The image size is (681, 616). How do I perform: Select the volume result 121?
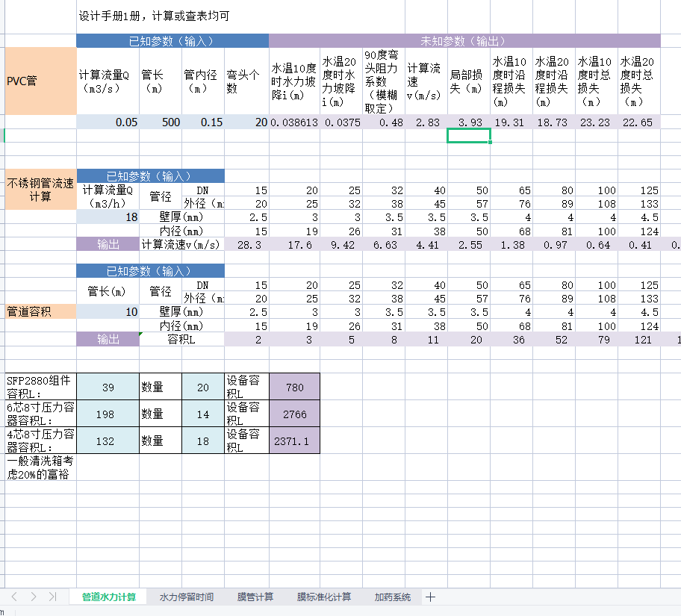pyautogui.click(x=639, y=339)
